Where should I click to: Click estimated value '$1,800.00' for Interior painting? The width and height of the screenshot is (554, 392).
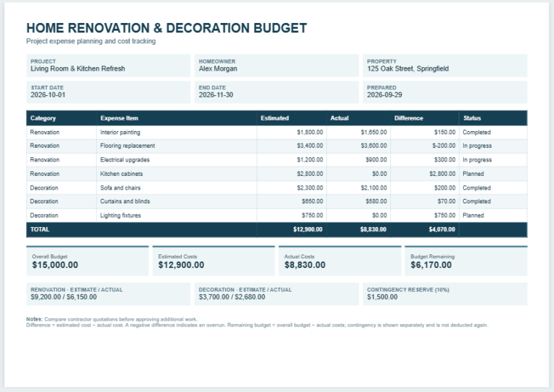pos(310,133)
